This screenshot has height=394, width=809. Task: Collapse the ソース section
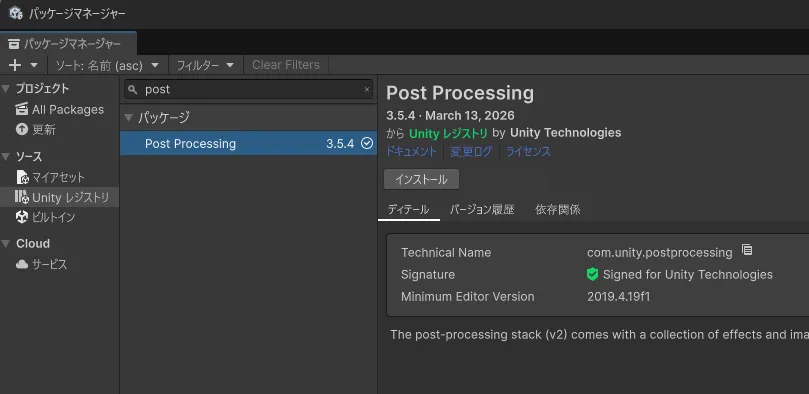[x=6, y=157]
